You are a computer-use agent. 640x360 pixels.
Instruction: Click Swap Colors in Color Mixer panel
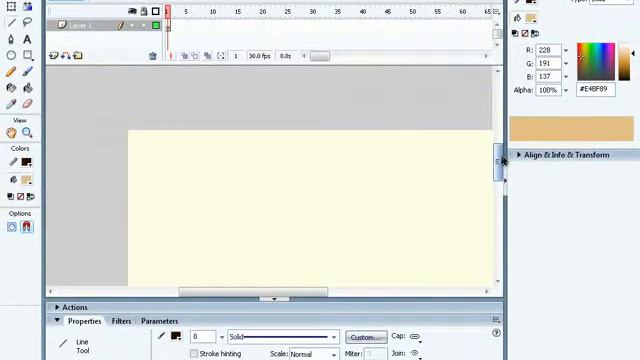(535, 33)
